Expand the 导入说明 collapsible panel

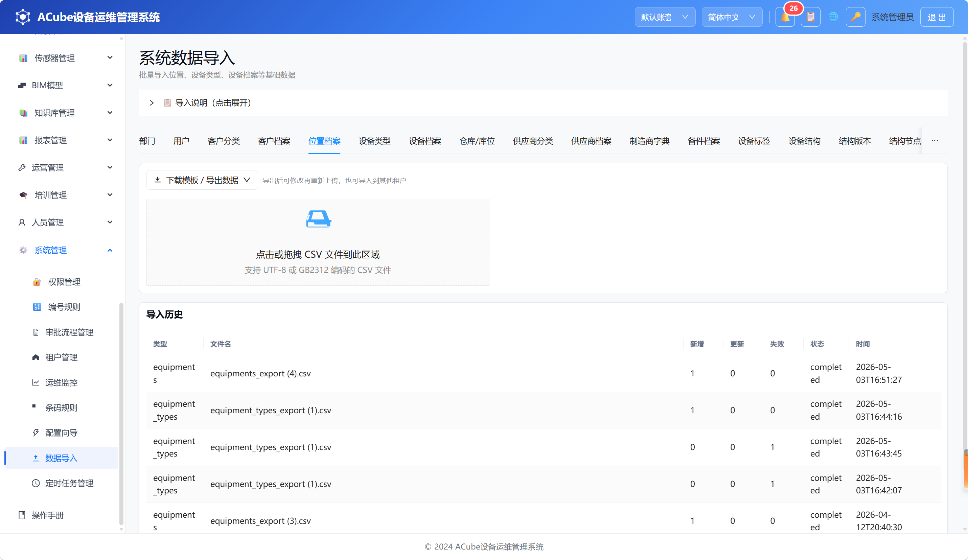pos(543,103)
